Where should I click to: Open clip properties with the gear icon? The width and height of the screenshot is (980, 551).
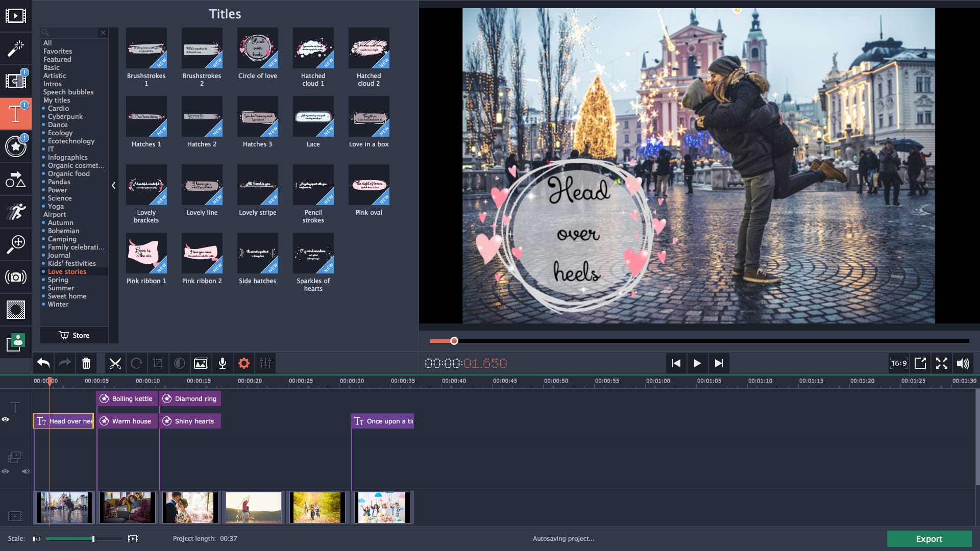point(244,363)
